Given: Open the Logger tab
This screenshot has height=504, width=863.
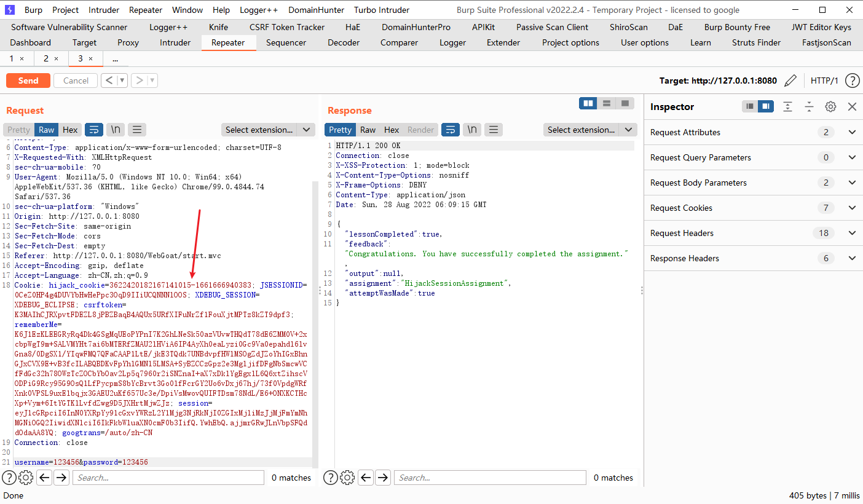Looking at the screenshot, I should (453, 42).
